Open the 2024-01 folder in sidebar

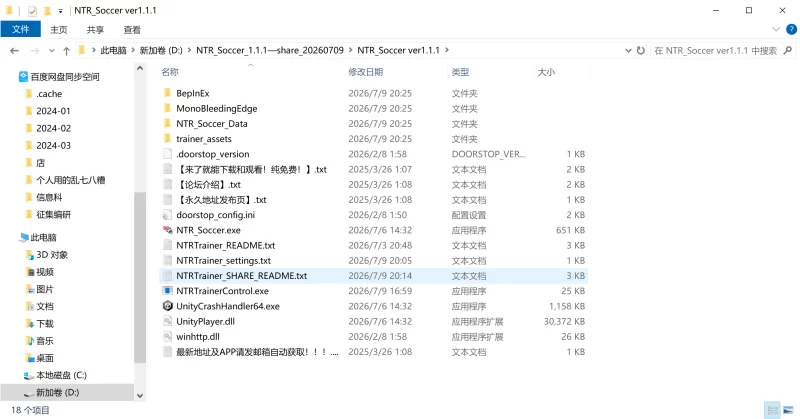coord(53,111)
